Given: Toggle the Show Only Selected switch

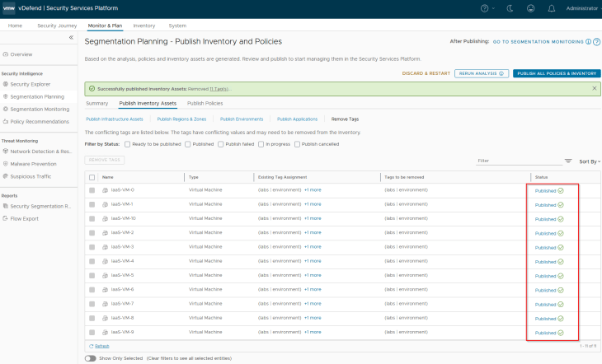Looking at the screenshot, I should (90, 358).
